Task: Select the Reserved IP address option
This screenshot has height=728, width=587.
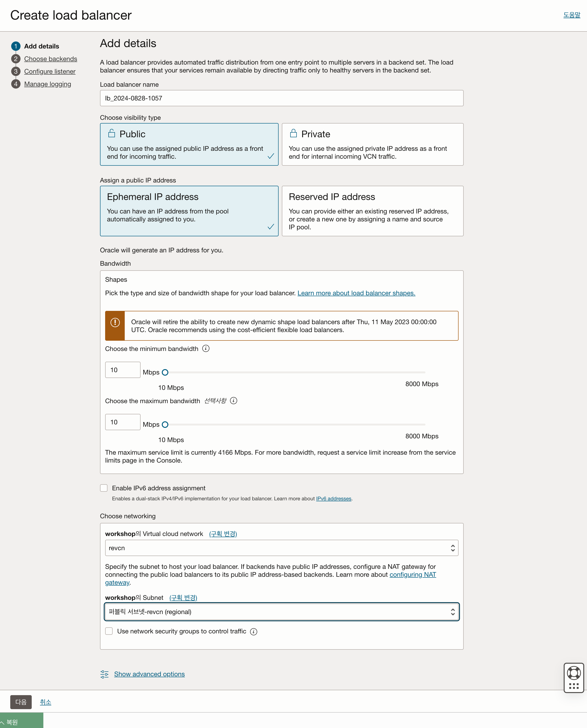Action: click(x=372, y=211)
